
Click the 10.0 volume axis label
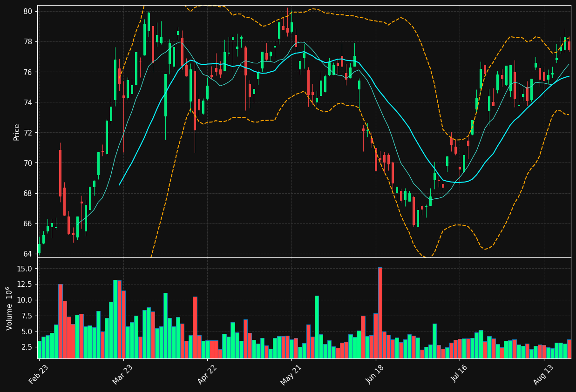click(25, 300)
